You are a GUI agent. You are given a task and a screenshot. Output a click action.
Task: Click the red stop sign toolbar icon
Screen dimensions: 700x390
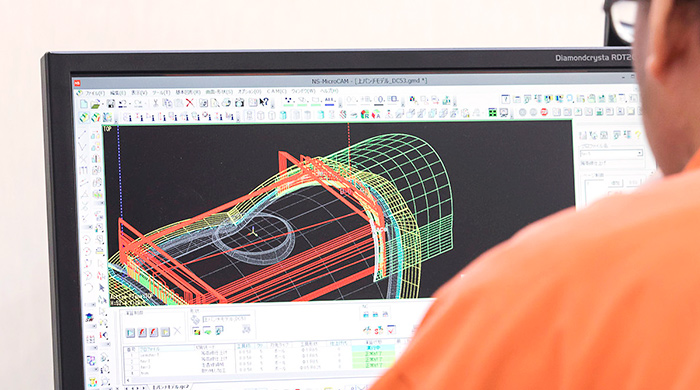tap(544, 112)
